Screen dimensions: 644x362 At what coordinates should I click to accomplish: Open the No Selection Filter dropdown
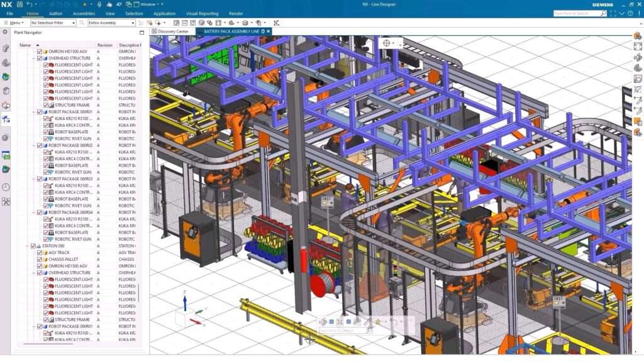click(74, 23)
